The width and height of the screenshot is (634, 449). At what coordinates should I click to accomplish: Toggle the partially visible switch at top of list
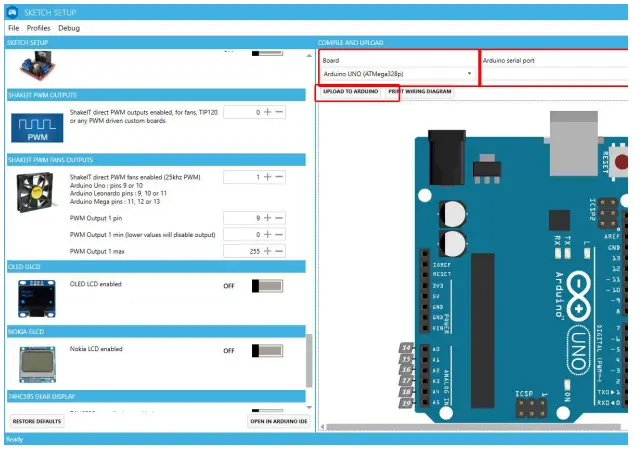pos(267,53)
